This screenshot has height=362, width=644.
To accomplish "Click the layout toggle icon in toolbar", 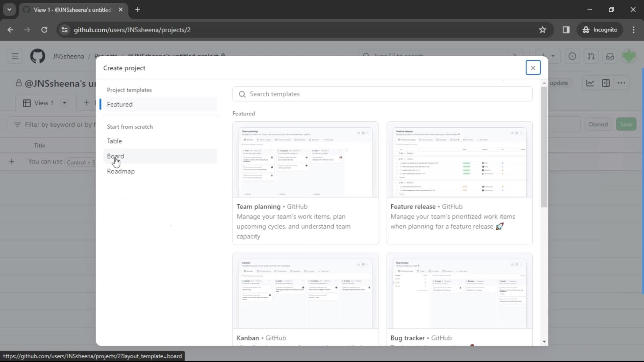I will [606, 83].
